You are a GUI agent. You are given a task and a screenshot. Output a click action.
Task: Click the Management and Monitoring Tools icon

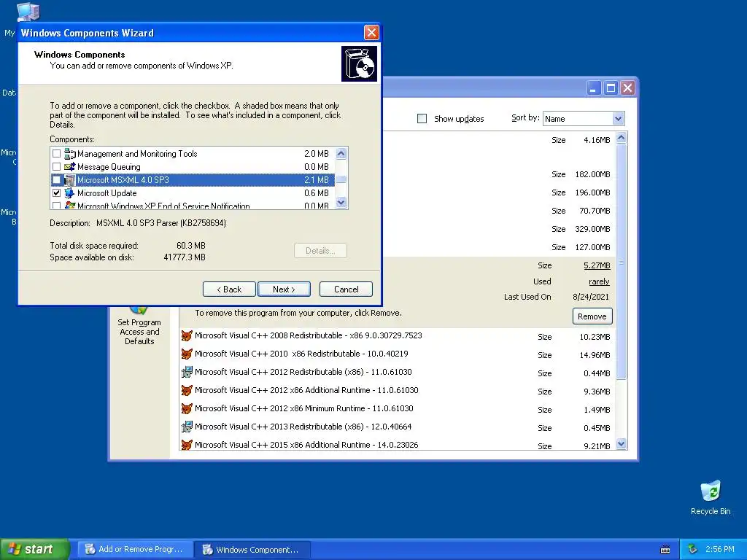tap(69, 154)
